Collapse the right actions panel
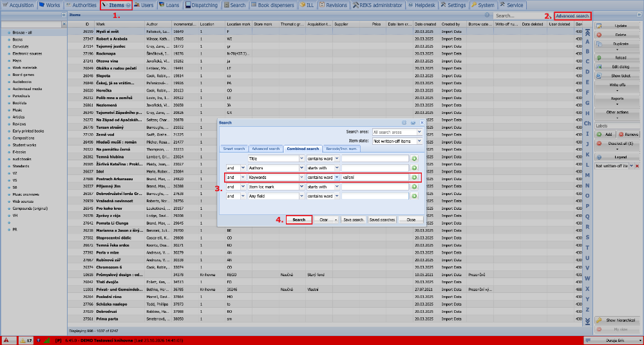The width and height of the screenshot is (644, 345). coord(639,15)
